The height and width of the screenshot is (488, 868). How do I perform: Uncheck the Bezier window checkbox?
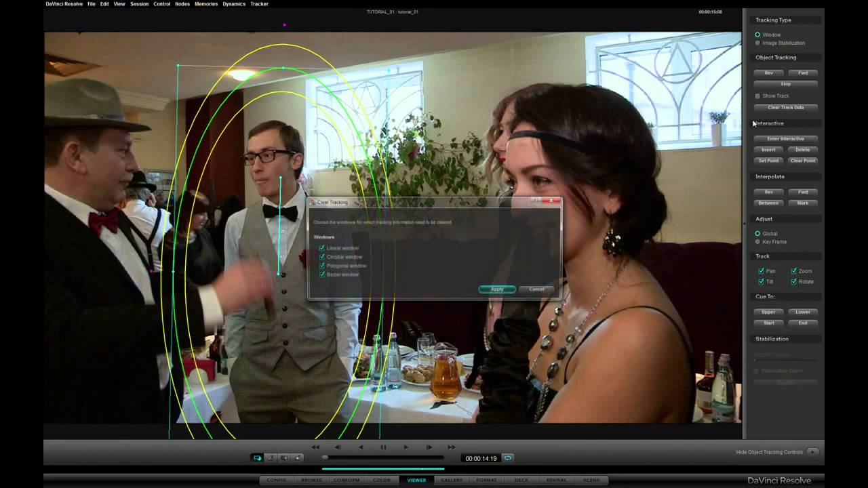point(321,274)
